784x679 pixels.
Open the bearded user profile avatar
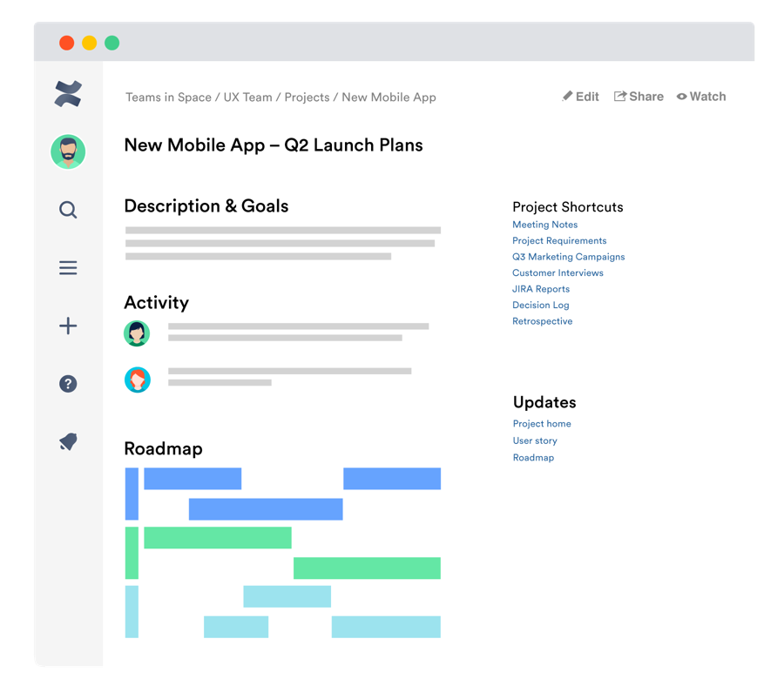(68, 151)
